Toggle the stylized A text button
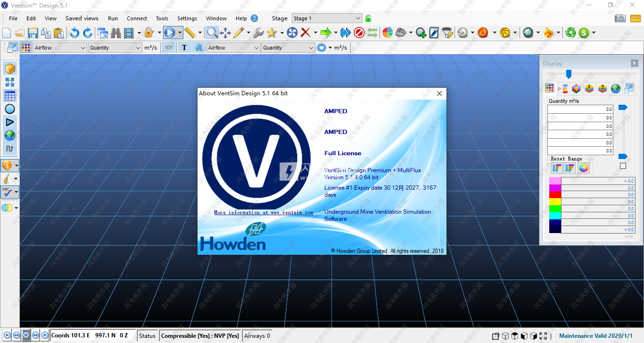The width and height of the screenshot is (644, 343). click(198, 48)
